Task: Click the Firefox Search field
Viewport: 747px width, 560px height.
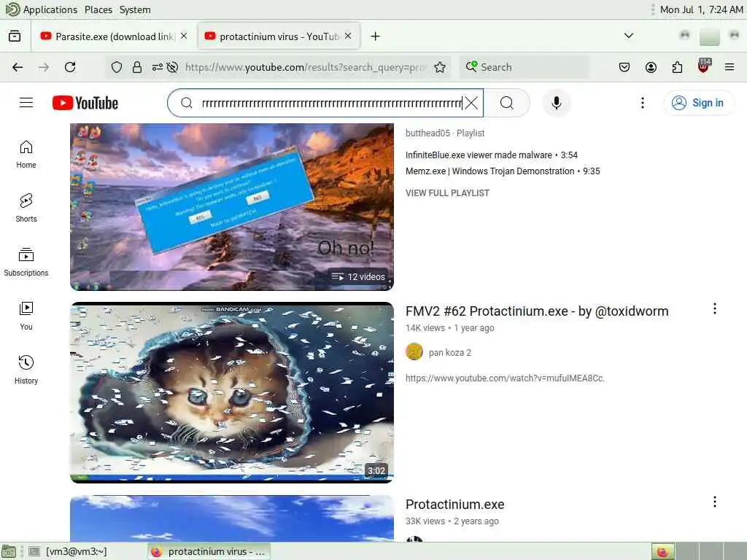Action: pyautogui.click(x=525, y=67)
